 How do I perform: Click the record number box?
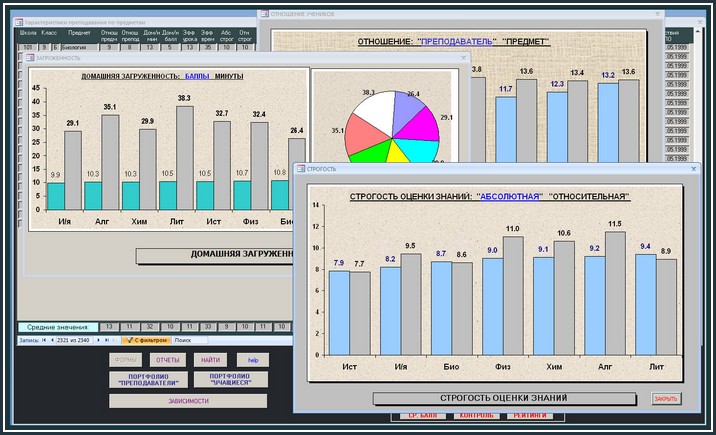click(x=75, y=340)
